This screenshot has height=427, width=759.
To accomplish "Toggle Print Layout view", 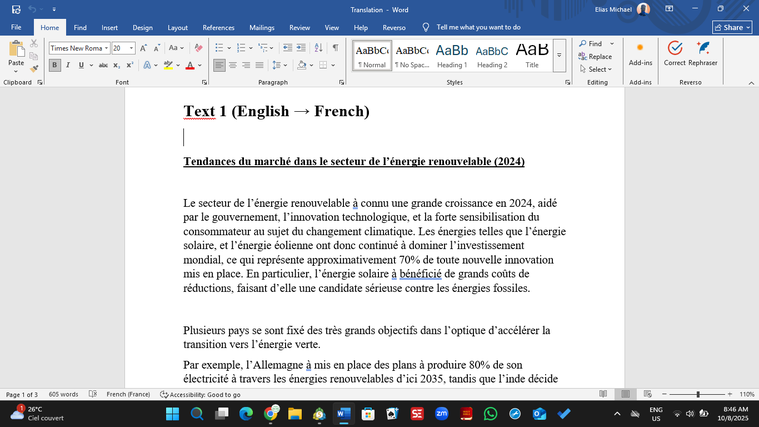I will coord(625,394).
